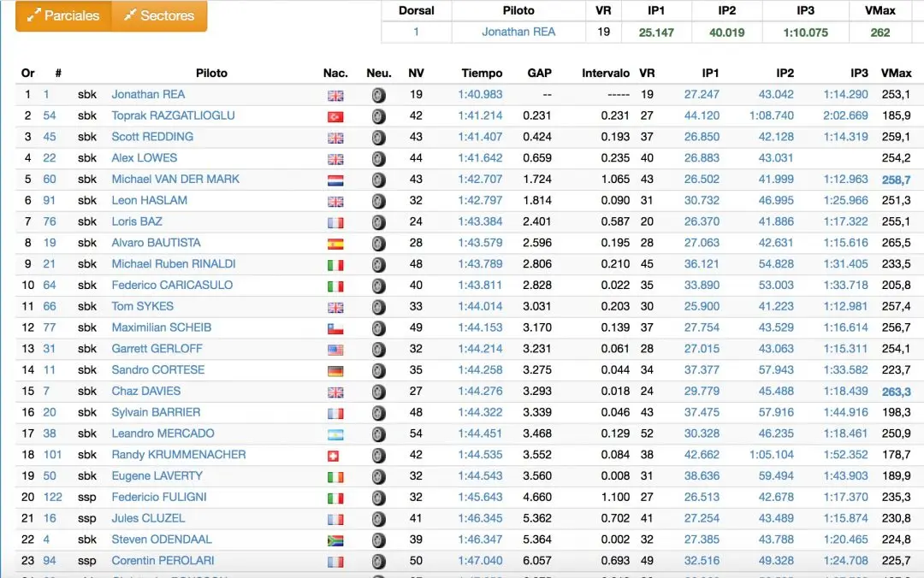Click the Swiss flag for Randy KRUMMENACHER
Image resolution: width=924 pixels, height=578 pixels.
tap(333, 456)
